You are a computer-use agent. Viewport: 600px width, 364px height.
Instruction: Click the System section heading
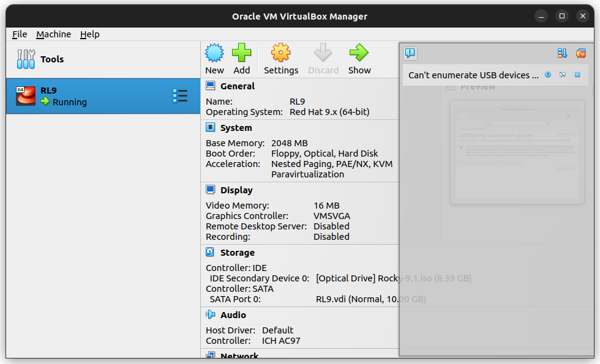(236, 128)
